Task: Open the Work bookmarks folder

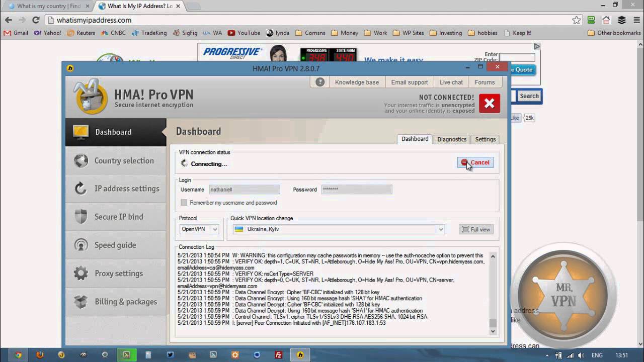Action: 375,33
